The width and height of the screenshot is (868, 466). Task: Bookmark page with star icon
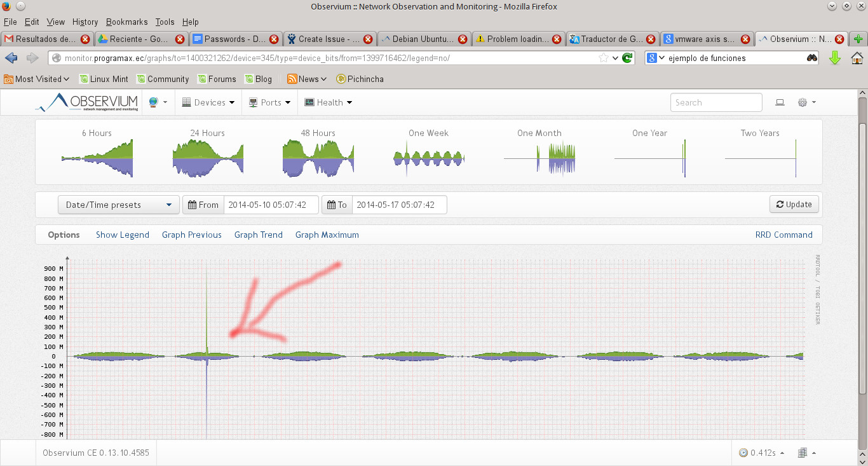pos(603,58)
